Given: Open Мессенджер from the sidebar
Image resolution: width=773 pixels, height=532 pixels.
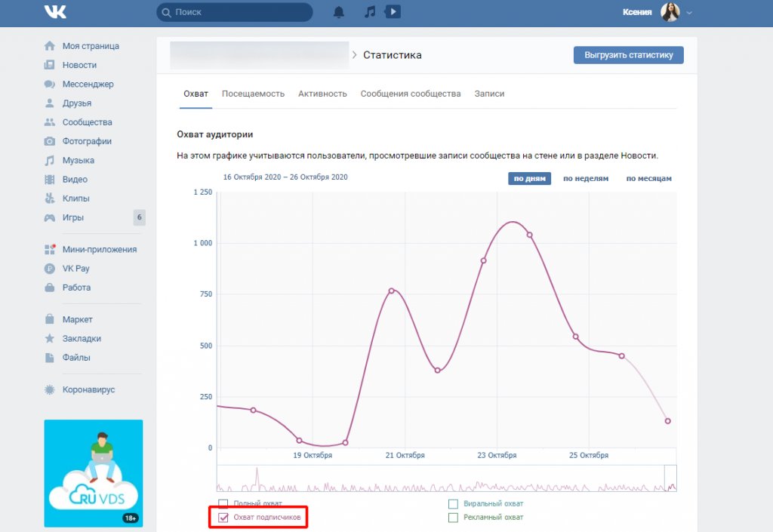Looking at the screenshot, I should coord(88,84).
